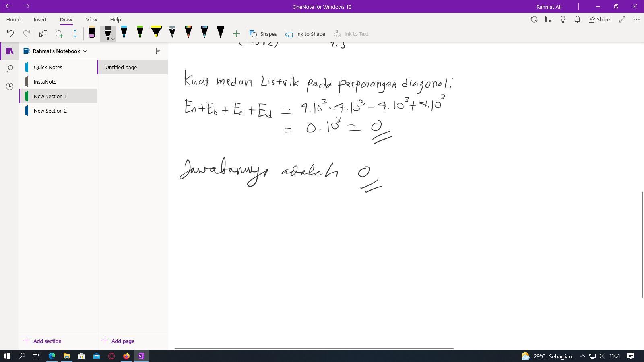Image resolution: width=644 pixels, height=362 pixels.
Task: Go forward with the title bar arrow
Action: (x=26, y=6)
